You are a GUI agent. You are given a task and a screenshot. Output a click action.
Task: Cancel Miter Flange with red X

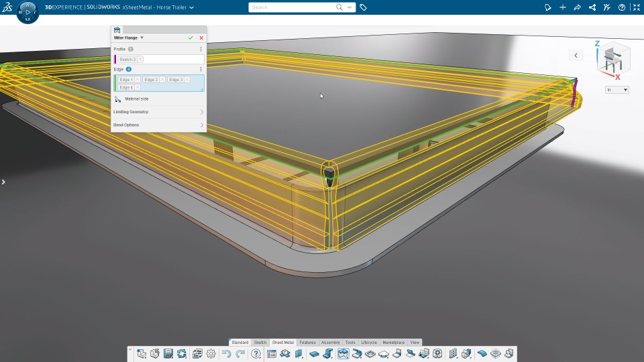click(201, 38)
